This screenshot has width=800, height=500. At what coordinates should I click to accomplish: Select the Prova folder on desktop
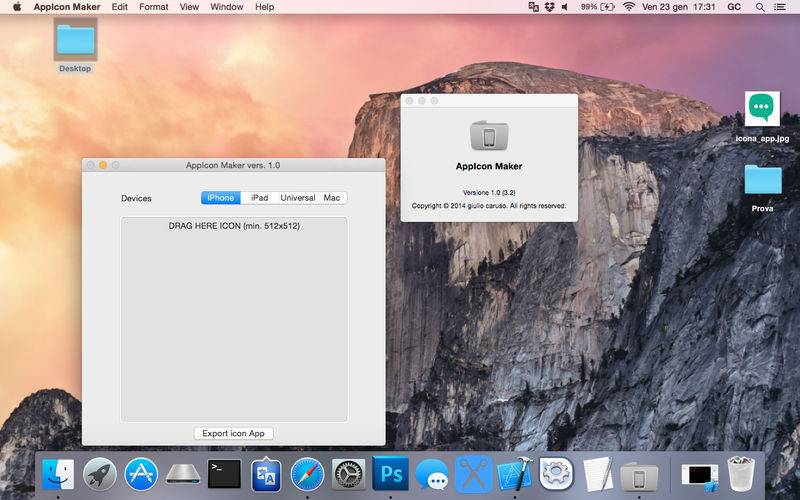(762, 188)
